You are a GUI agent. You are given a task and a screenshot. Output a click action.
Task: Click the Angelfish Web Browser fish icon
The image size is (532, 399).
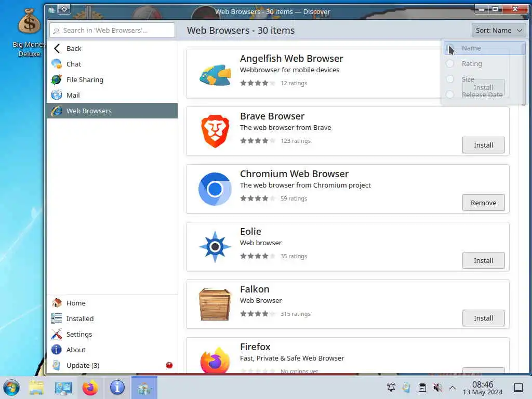(215, 74)
